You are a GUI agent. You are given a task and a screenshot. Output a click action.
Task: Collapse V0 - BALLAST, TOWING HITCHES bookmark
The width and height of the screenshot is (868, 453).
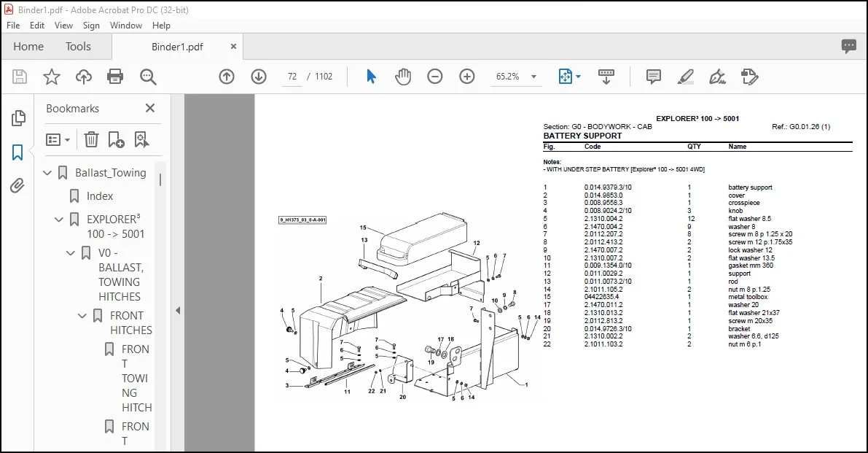tap(71, 253)
